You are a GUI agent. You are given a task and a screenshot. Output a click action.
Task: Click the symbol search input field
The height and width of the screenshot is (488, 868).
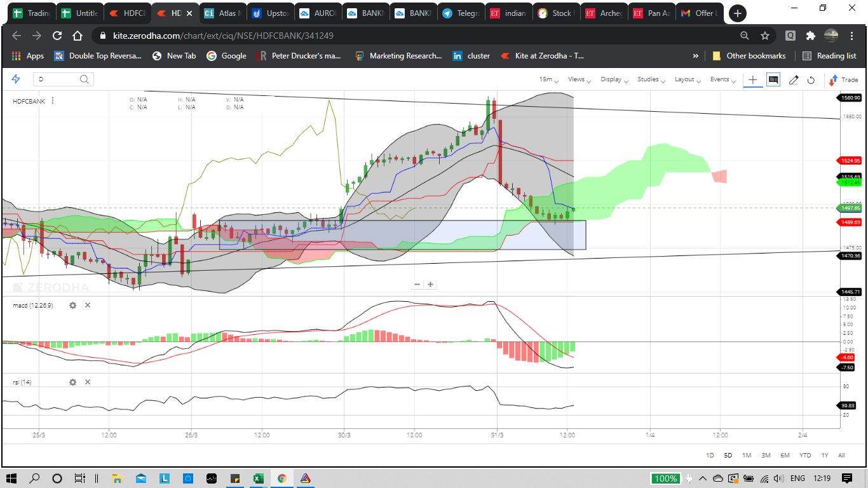pyautogui.click(x=64, y=79)
